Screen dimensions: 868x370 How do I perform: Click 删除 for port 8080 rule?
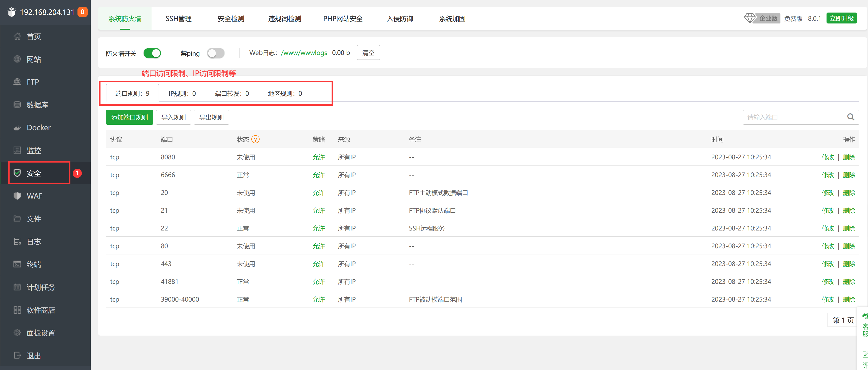pyautogui.click(x=848, y=157)
